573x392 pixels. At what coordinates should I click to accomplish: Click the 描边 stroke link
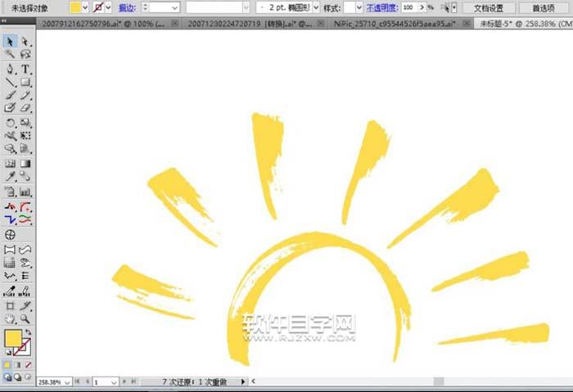(x=127, y=7)
